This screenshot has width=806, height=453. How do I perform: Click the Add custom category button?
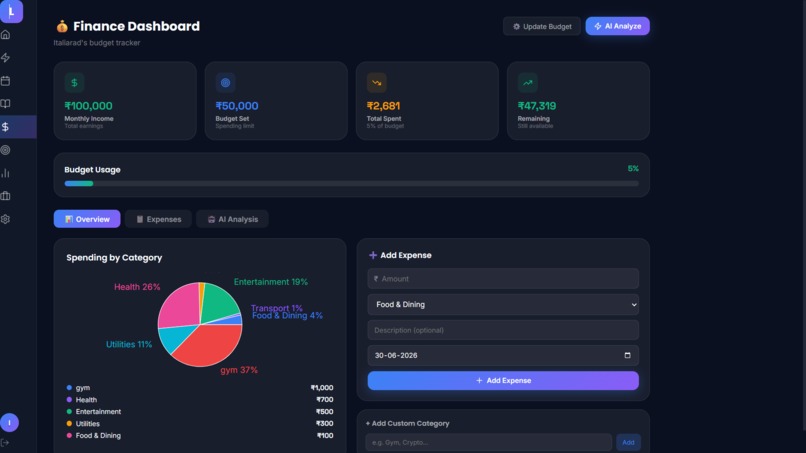click(x=628, y=442)
